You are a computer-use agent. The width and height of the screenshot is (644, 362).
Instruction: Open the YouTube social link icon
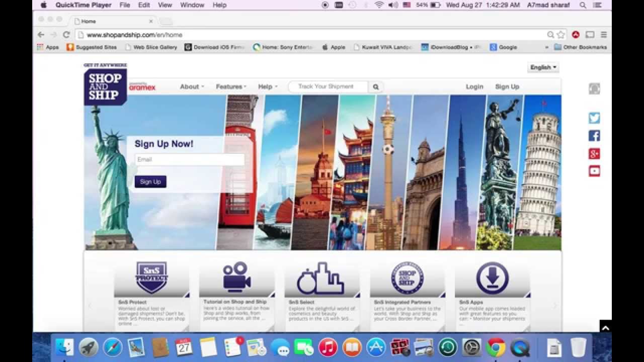594,171
